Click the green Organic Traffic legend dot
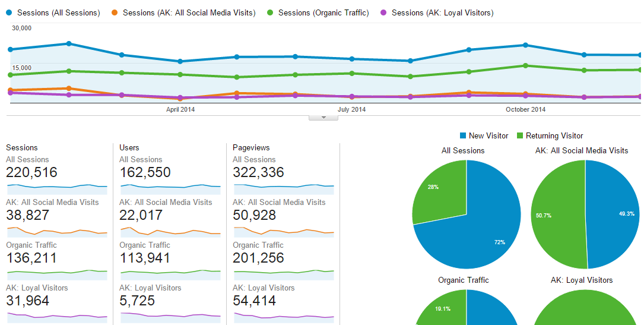The width and height of the screenshot is (644, 325). click(x=270, y=12)
